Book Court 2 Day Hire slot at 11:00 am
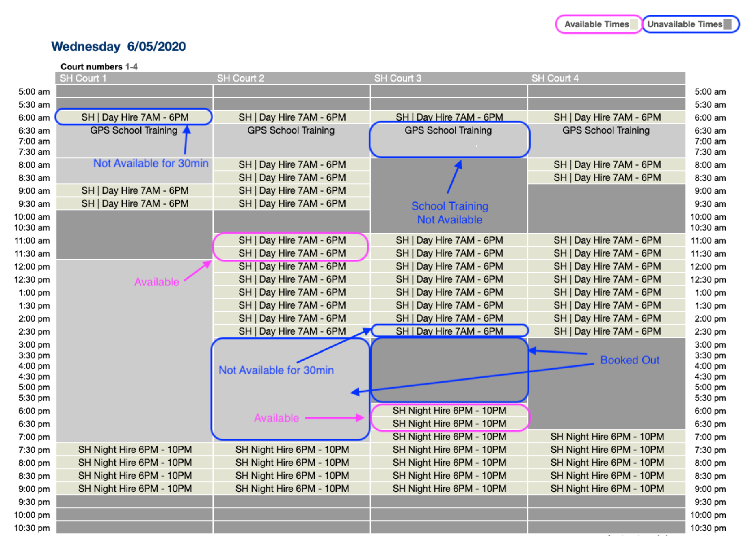The width and height of the screenshot is (756, 545). pyautogui.click(x=292, y=240)
